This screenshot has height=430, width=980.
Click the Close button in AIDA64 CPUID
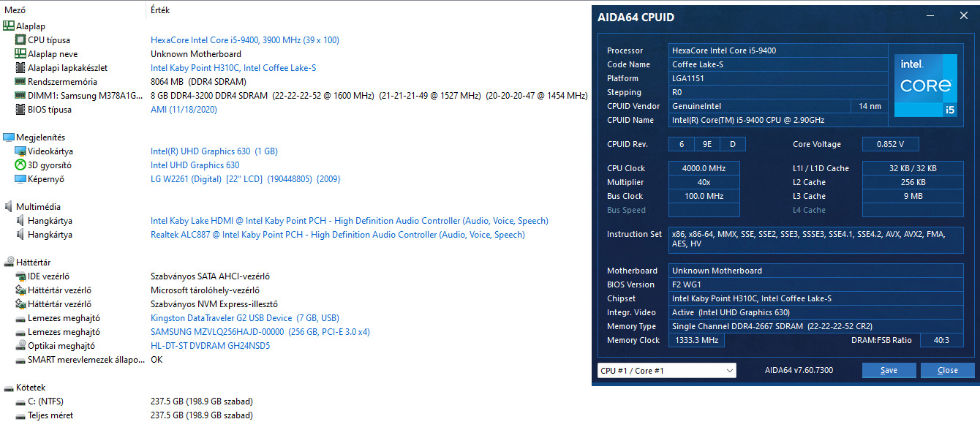tap(948, 370)
